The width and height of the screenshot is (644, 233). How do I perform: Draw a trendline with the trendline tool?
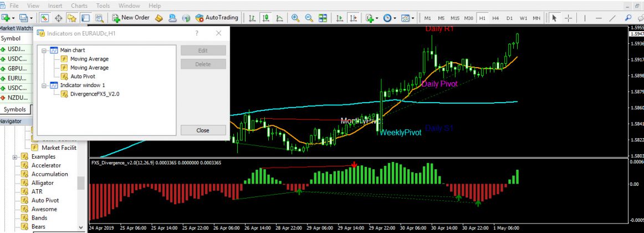click(612, 18)
